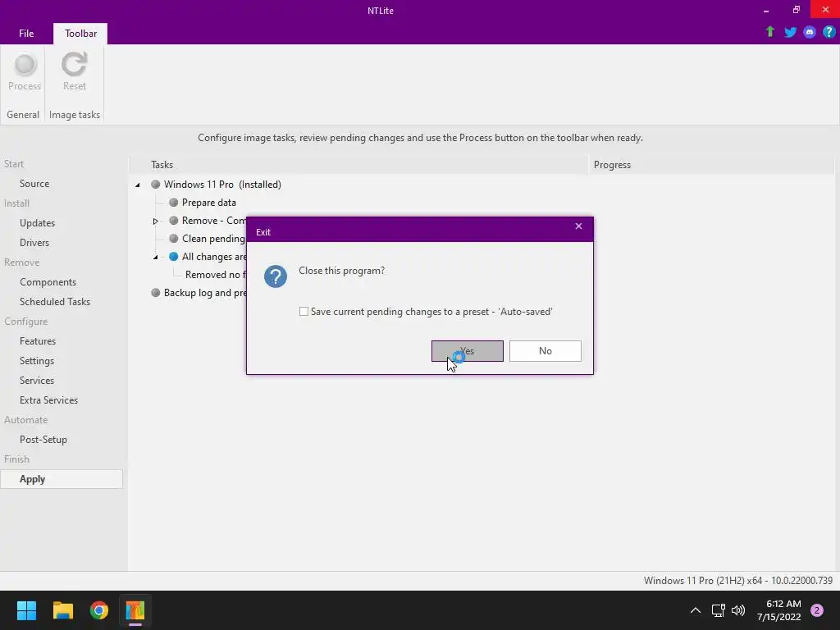Collapse the All changes tree node

tap(155, 257)
